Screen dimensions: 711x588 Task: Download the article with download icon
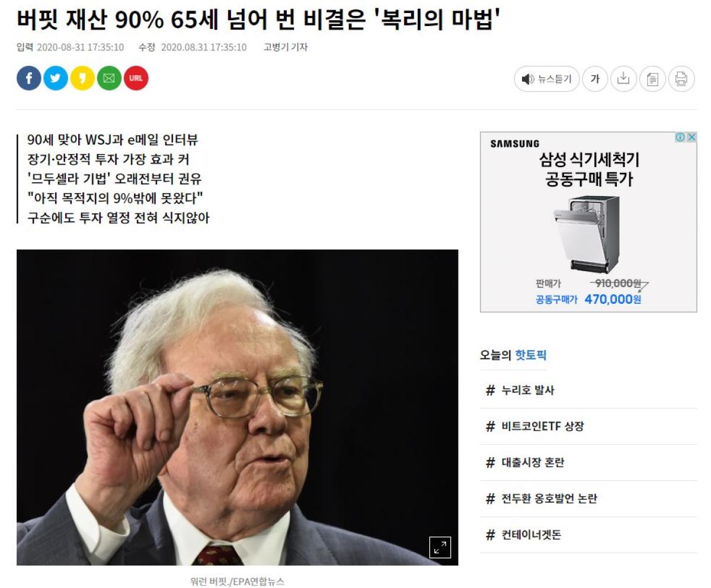623,79
